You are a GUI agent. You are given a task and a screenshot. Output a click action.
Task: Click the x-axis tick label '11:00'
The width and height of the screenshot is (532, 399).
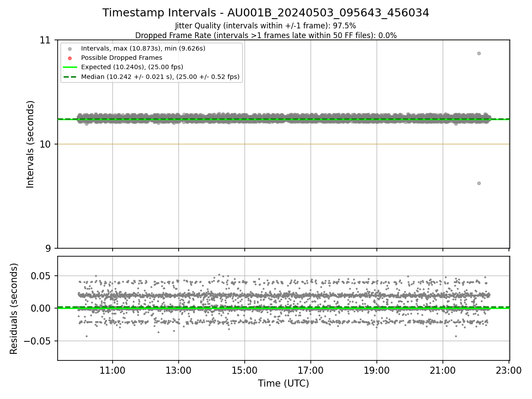coord(113,370)
